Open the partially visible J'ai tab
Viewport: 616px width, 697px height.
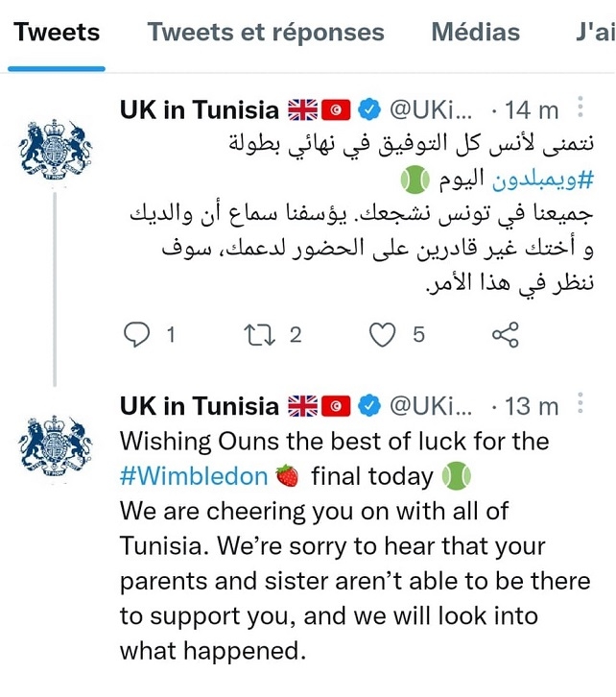pyautogui.click(x=596, y=32)
